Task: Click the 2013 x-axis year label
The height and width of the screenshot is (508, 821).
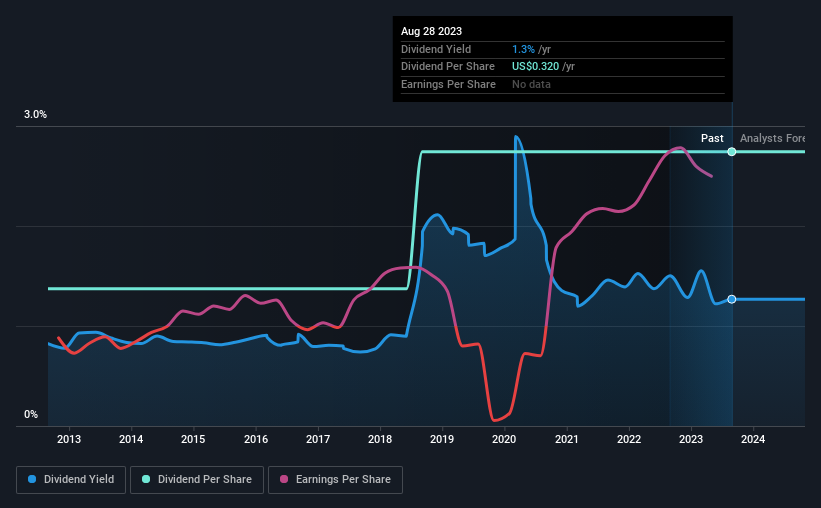Action: click(69, 439)
